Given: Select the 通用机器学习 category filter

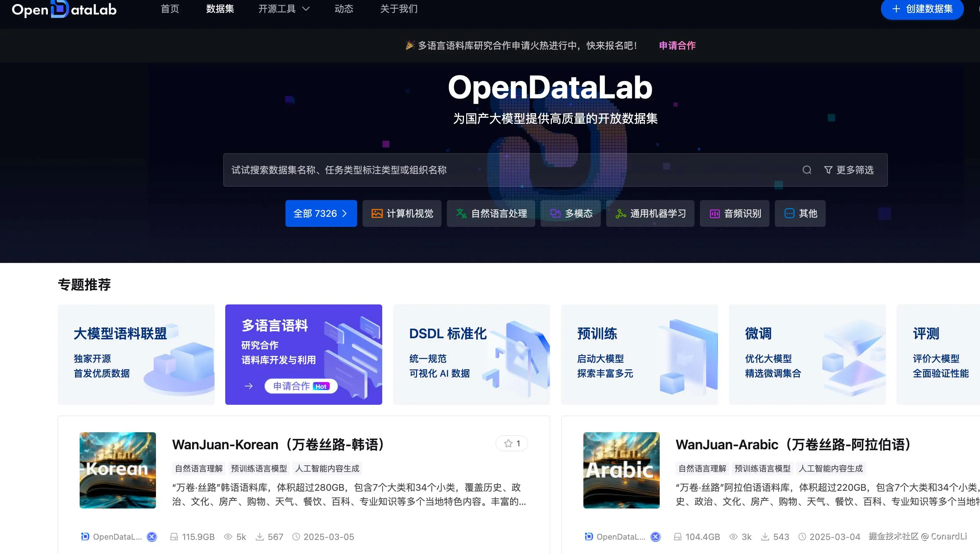Looking at the screenshot, I should pyautogui.click(x=650, y=213).
